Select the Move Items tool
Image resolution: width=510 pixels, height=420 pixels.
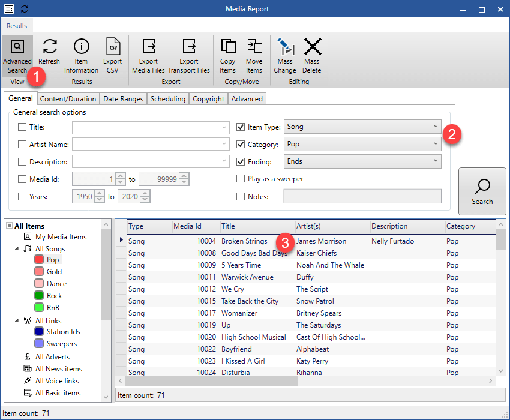click(254, 56)
